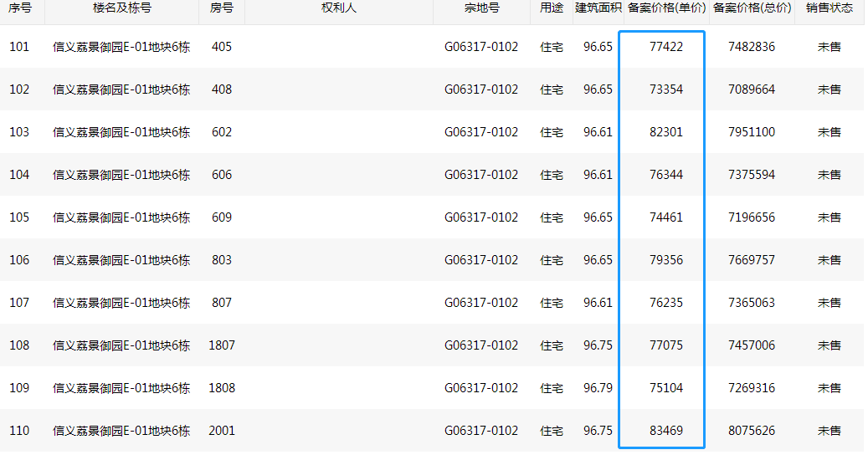Click the 序号 column header

20,8
